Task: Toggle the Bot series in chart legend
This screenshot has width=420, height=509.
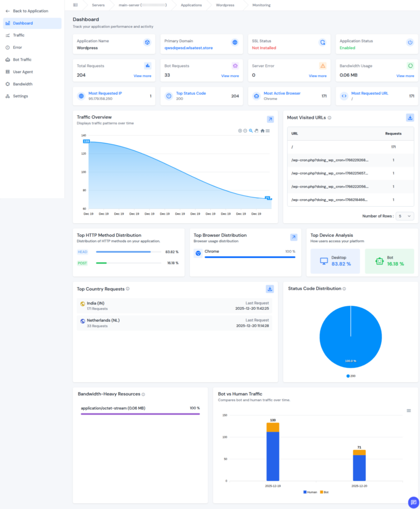Action: point(324,492)
